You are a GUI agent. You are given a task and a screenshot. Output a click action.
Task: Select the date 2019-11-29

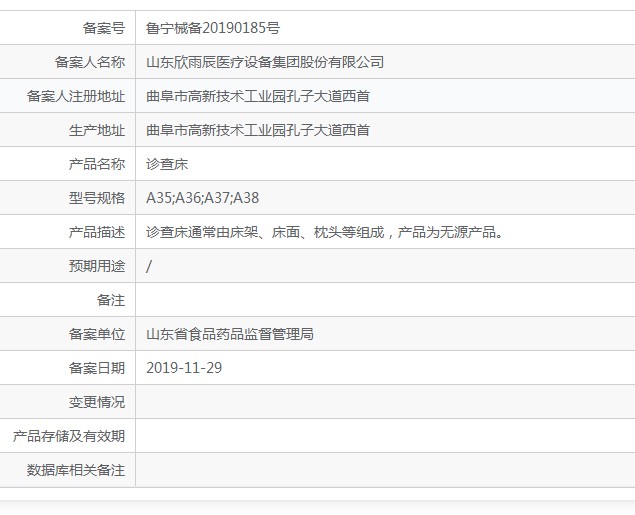point(184,368)
